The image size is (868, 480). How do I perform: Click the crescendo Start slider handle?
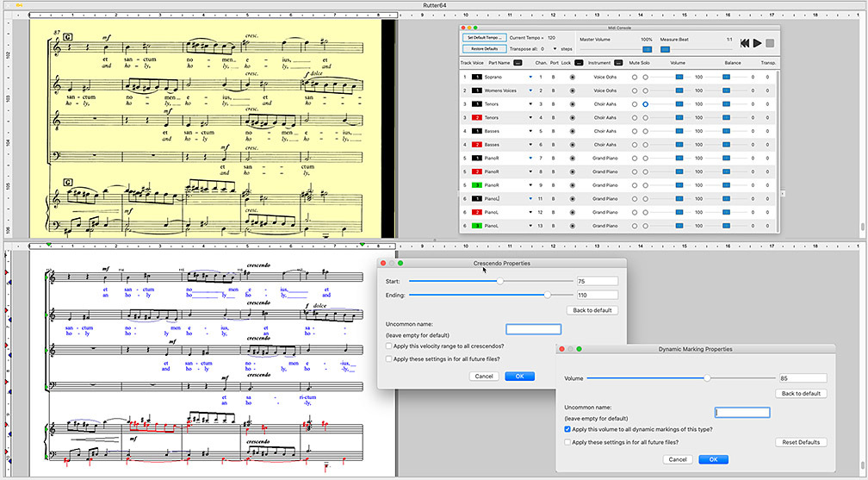(499, 281)
